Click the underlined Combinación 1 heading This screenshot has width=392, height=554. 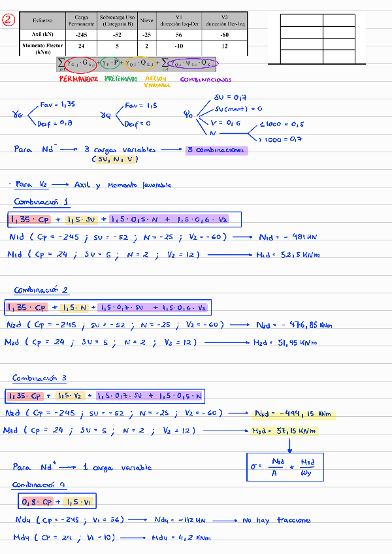point(41,202)
